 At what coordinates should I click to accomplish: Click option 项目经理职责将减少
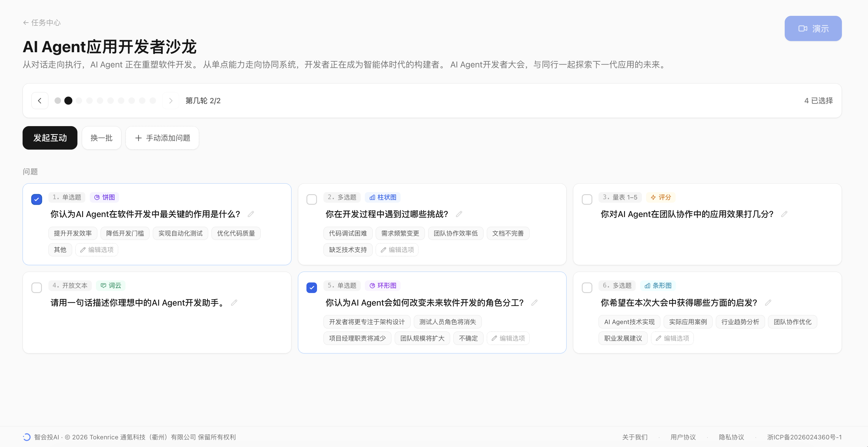(x=357, y=338)
